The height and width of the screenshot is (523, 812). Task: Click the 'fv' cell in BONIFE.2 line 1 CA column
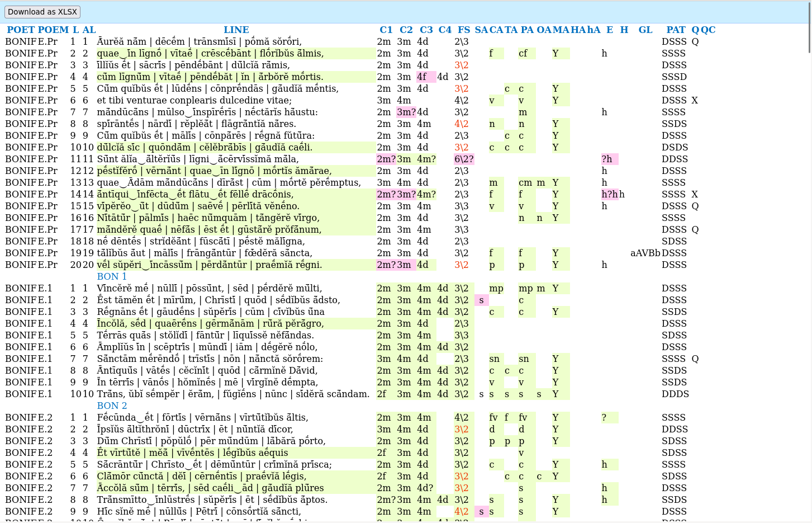click(496, 417)
